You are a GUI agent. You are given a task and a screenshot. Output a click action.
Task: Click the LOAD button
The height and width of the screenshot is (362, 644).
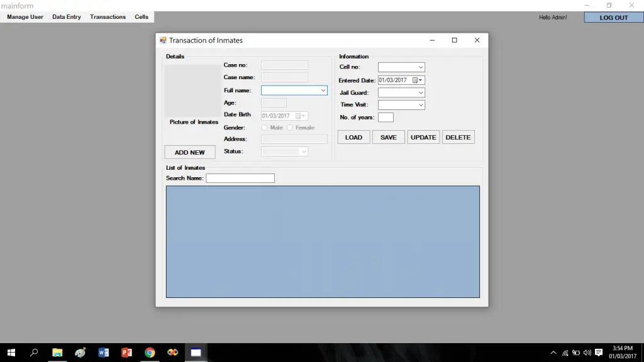(353, 136)
